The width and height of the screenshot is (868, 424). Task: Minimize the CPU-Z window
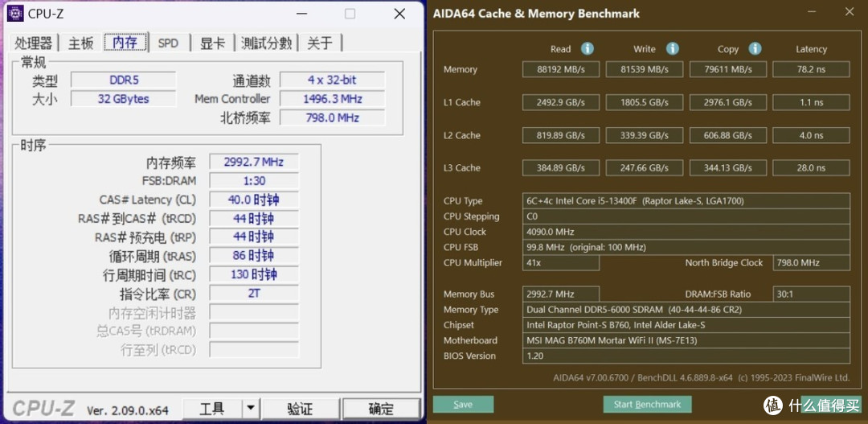tap(301, 14)
